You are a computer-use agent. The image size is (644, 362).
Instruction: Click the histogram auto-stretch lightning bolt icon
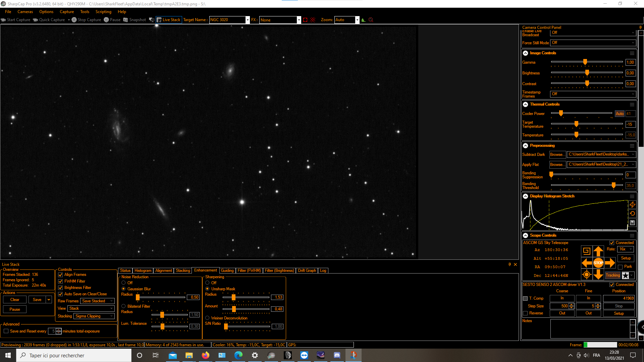(x=632, y=204)
